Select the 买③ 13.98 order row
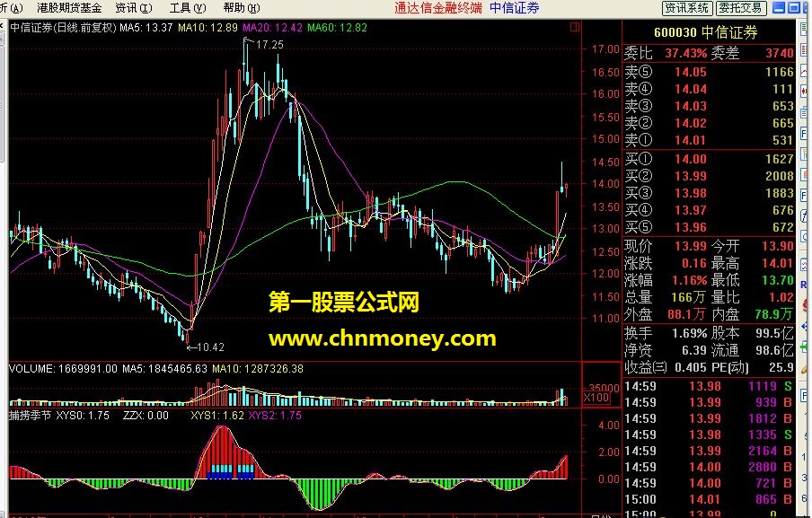The height and width of the screenshot is (518, 812). coord(709,193)
